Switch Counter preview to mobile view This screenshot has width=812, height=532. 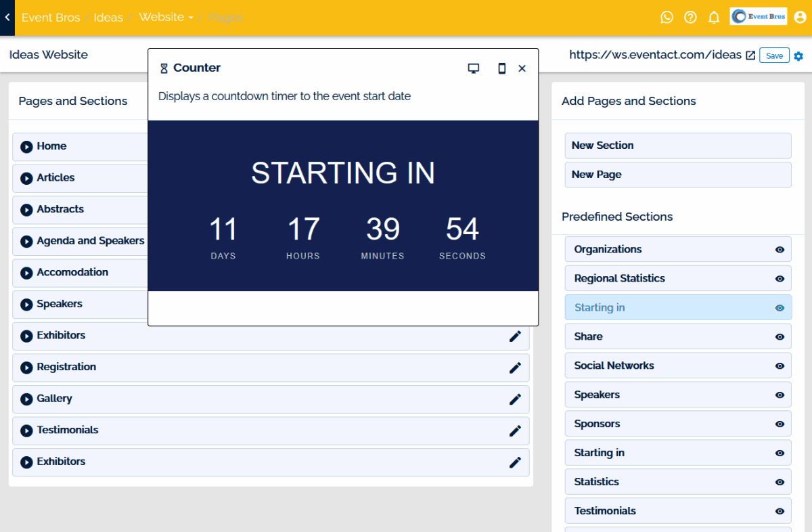[501, 68]
